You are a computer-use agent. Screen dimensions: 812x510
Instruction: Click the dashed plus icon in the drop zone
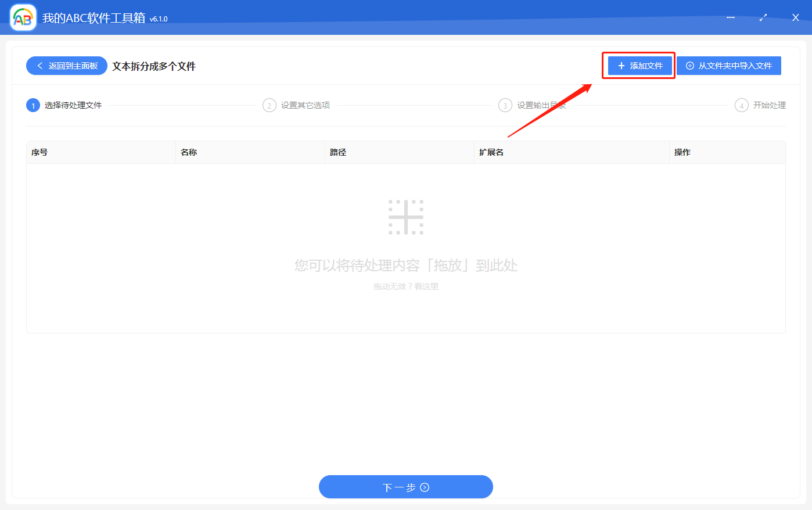(406, 216)
